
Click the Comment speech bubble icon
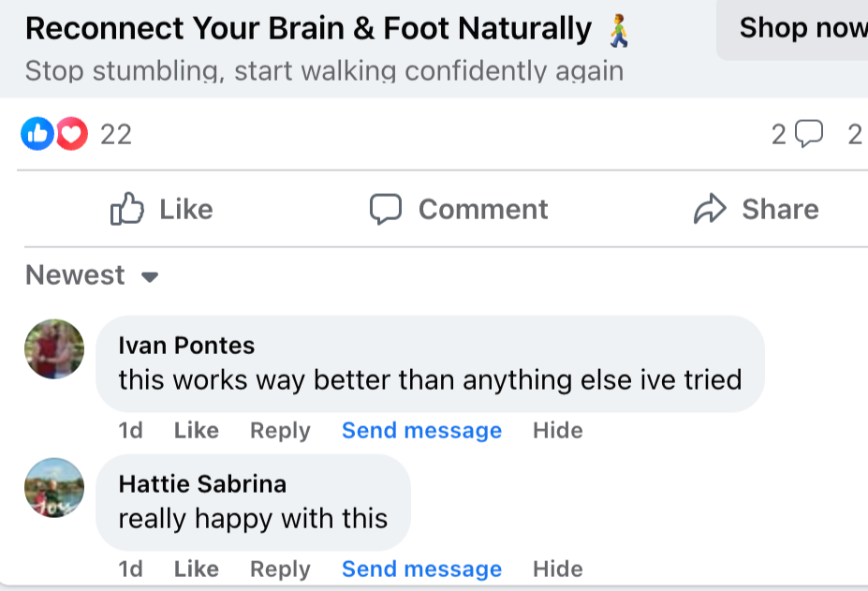(x=385, y=209)
